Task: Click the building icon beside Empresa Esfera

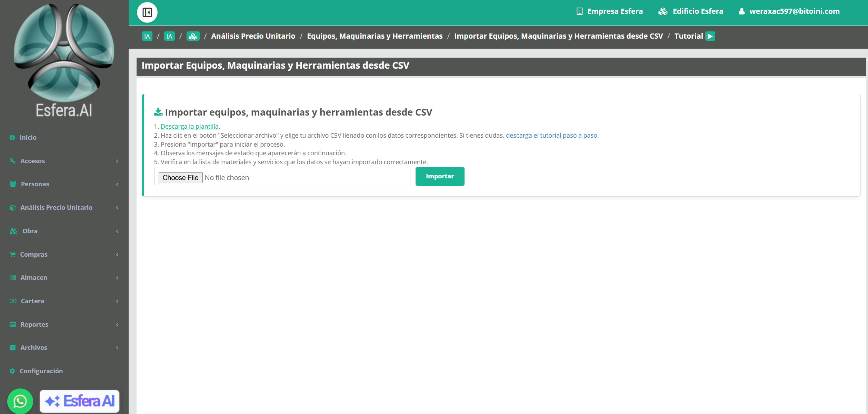Action: 579,11
